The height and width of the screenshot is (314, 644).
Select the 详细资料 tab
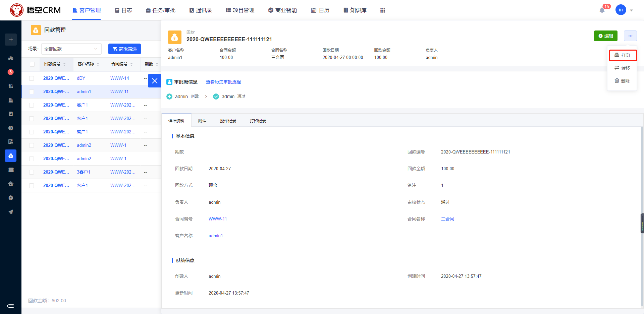click(x=176, y=121)
